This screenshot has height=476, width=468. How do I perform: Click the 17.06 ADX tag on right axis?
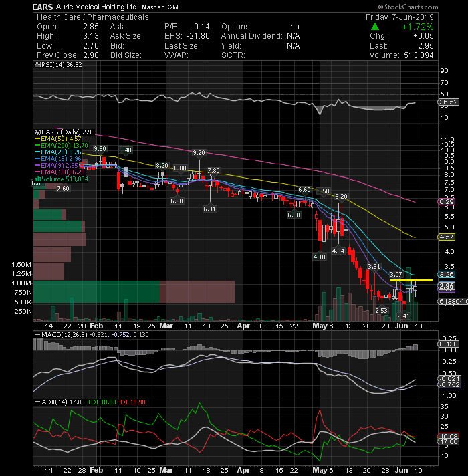coord(448,442)
